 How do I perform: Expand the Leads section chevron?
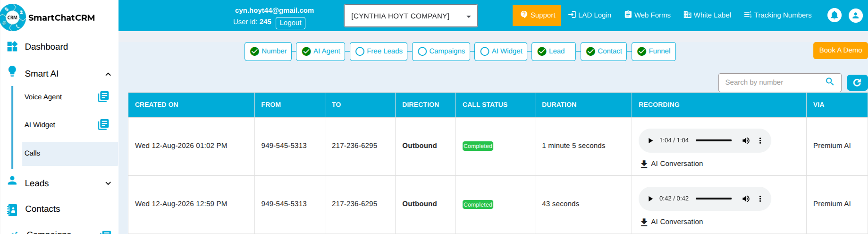[108, 183]
